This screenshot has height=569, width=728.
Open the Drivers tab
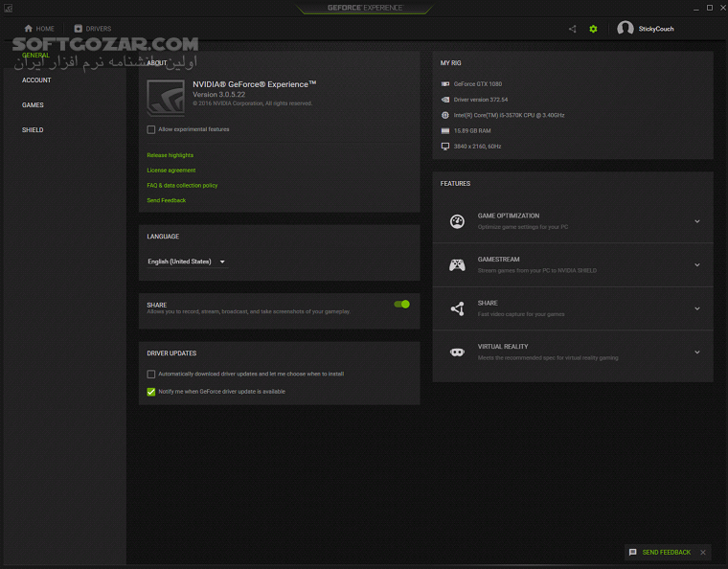click(x=93, y=29)
